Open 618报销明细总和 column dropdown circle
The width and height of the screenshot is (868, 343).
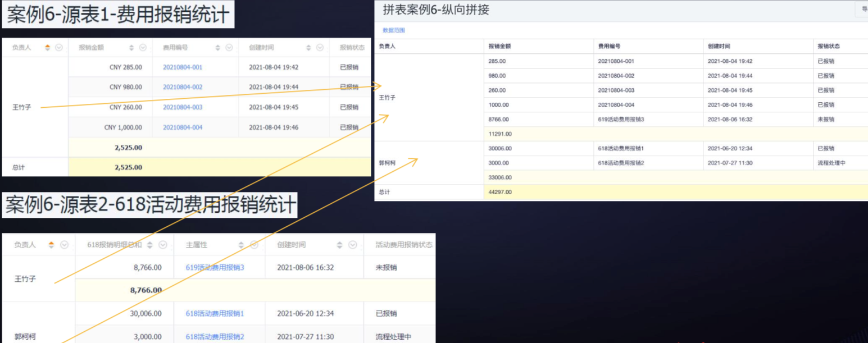point(163,245)
